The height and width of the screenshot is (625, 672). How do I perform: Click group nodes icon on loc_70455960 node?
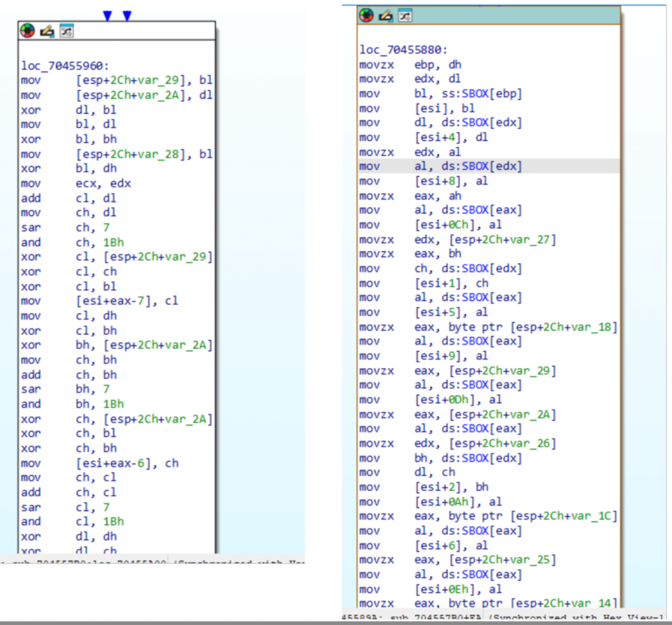tap(66, 31)
